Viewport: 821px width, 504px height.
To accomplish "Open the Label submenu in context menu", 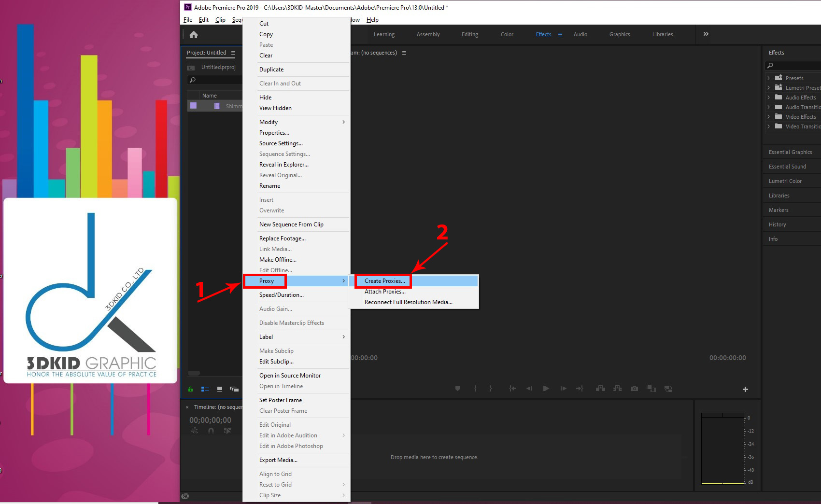I will tap(296, 337).
